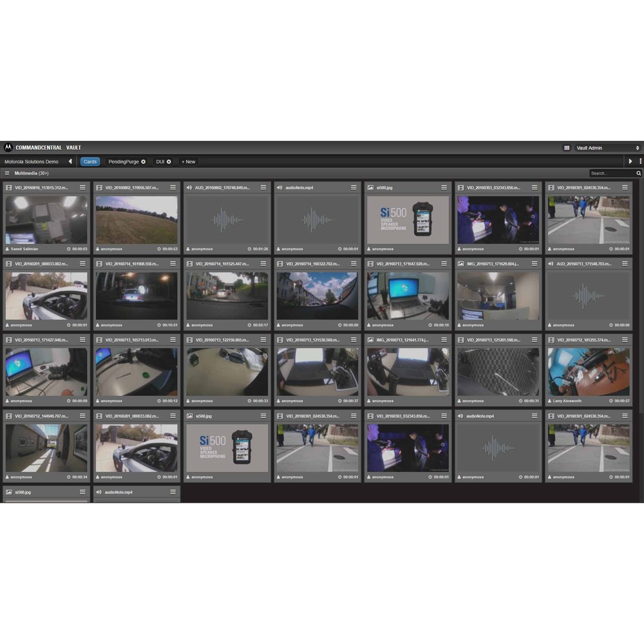Open the apps grid icon

point(566,148)
